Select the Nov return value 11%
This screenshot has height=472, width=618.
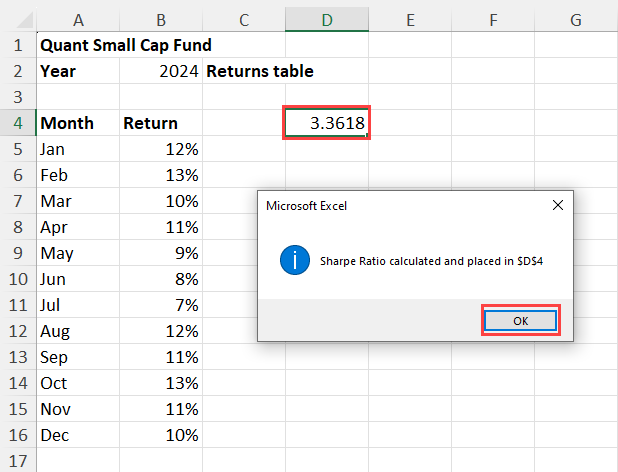pos(161,409)
